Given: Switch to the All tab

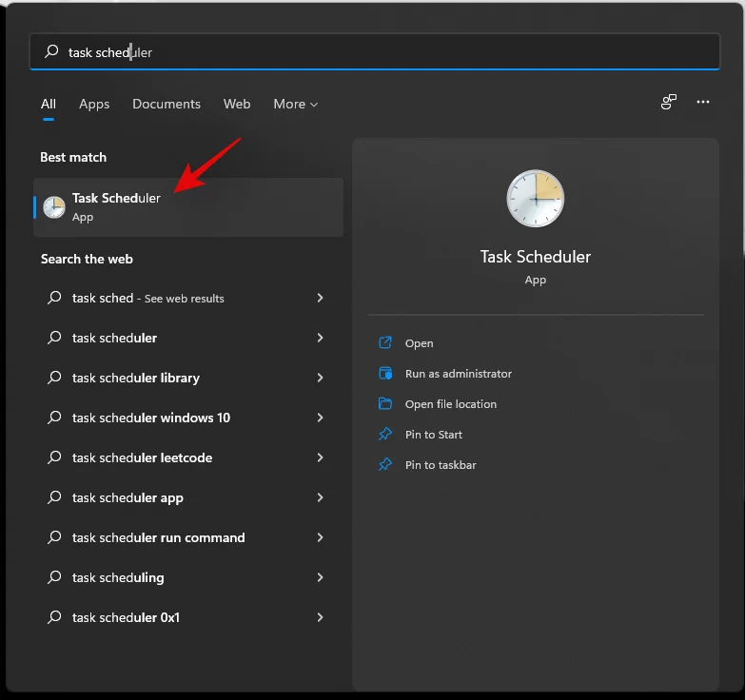Looking at the screenshot, I should (48, 104).
